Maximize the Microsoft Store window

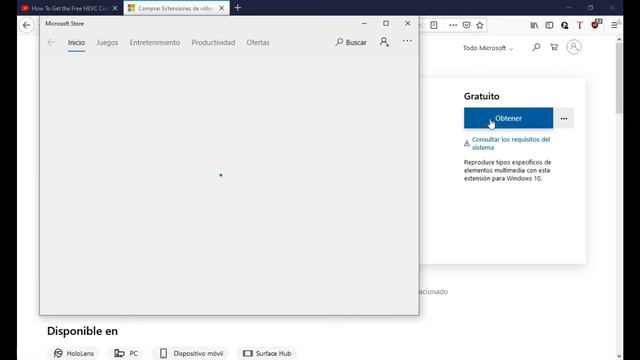point(386,23)
